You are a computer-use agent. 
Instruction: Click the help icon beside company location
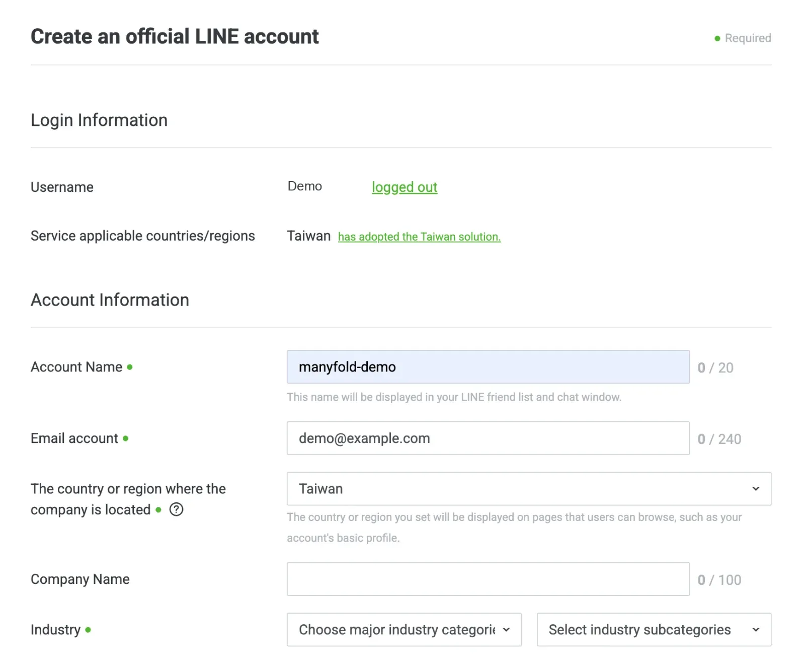pos(176,509)
